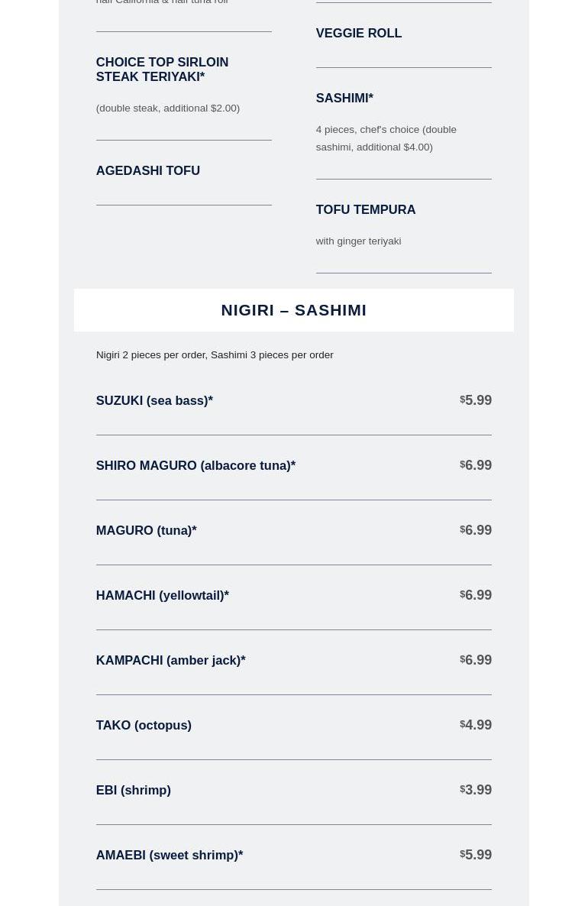Image resolution: width=588 pixels, height=906 pixels.
Task: Click the $5.99 price beside AMAEBI
Action: pyautogui.click(x=477, y=855)
